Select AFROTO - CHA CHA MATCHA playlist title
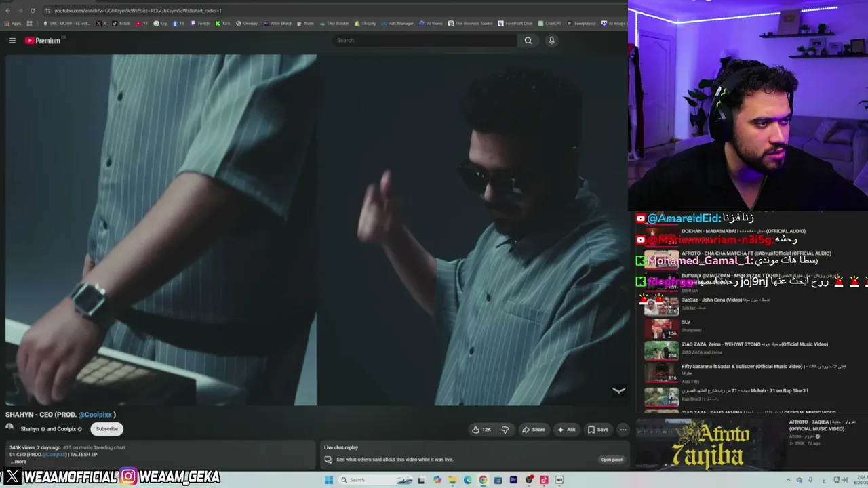Screen dimensions: 868x488 tap(756, 253)
